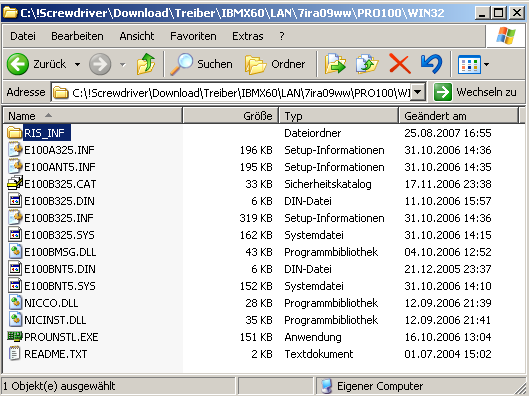Click the grey Forward arrow button
This screenshot has height=396, width=529.
(100, 64)
